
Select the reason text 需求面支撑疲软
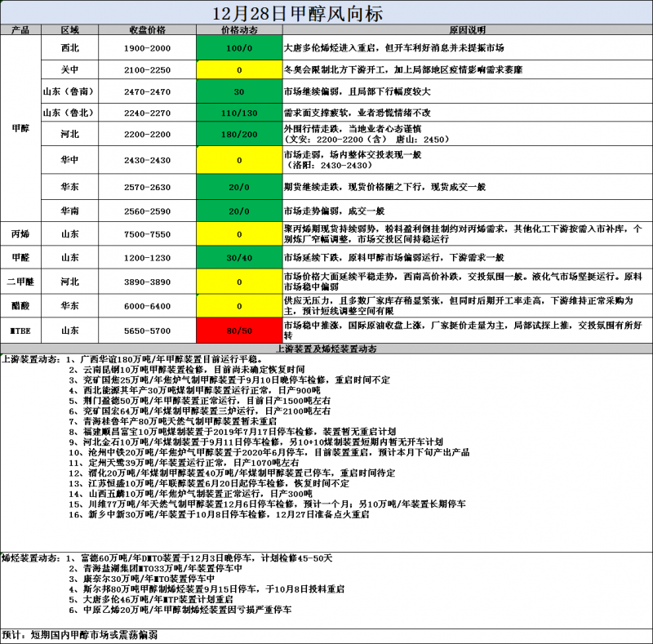pos(358,113)
